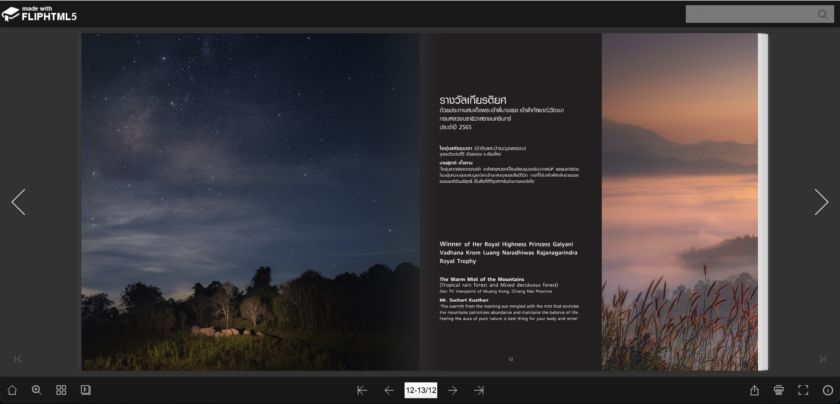Click the misty mountain sunrise photo

coord(679,200)
